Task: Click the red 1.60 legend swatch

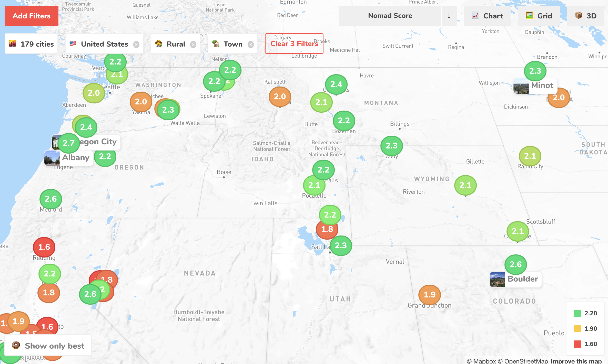Action: pyautogui.click(x=577, y=344)
